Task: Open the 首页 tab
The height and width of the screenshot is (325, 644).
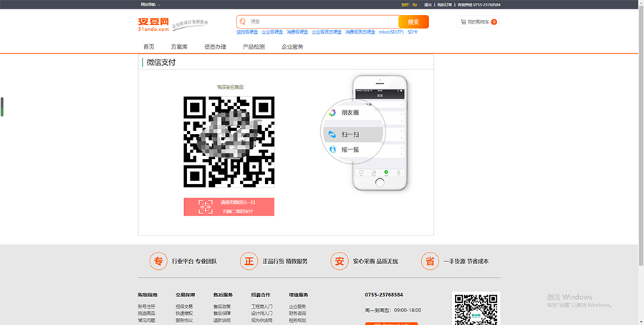Action: coord(149,47)
